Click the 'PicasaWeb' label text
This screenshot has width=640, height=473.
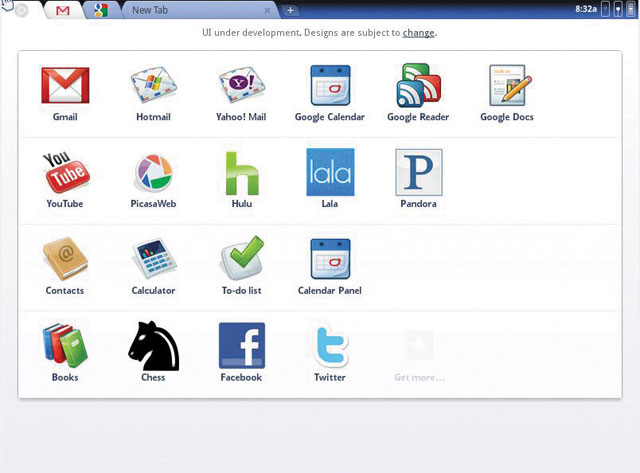pyautogui.click(x=153, y=204)
